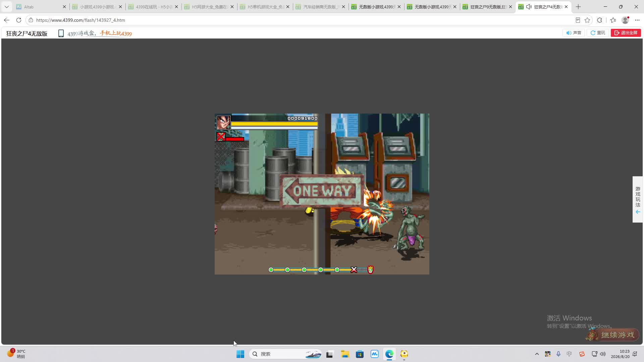The image size is (644, 362).
Task: Close the Altab tab
Action: [64, 7]
